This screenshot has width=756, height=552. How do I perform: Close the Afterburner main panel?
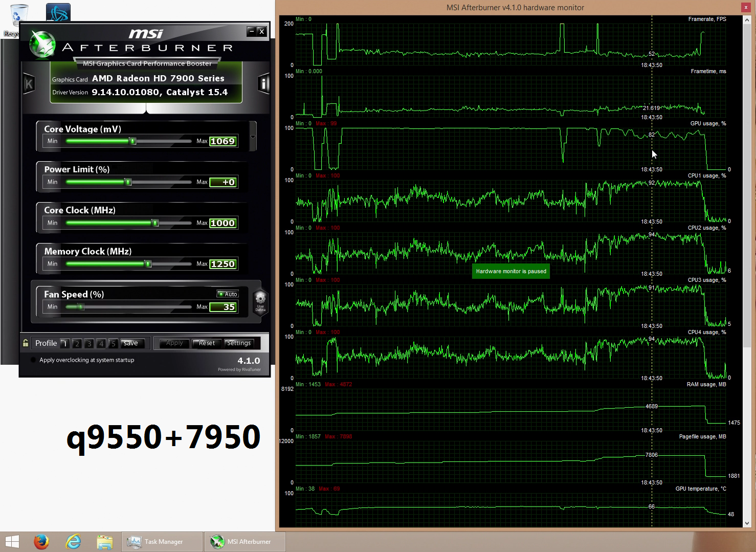tap(262, 31)
